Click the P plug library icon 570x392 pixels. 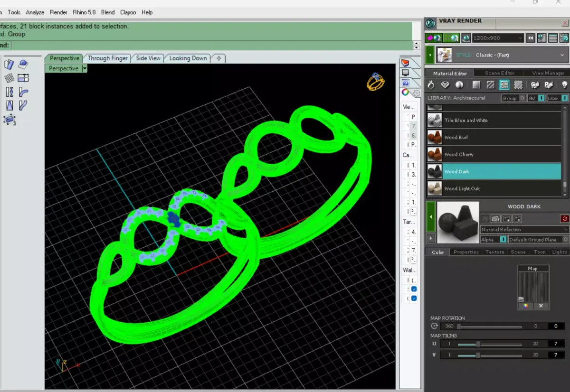549,85
